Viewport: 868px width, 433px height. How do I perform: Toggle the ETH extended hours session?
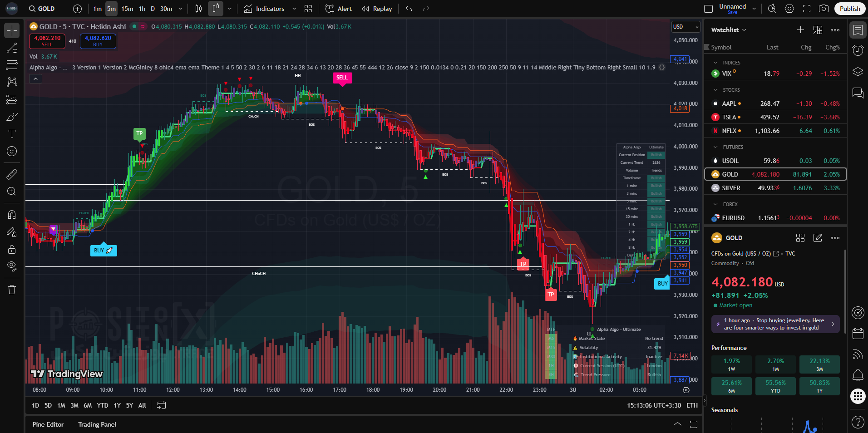pos(692,405)
